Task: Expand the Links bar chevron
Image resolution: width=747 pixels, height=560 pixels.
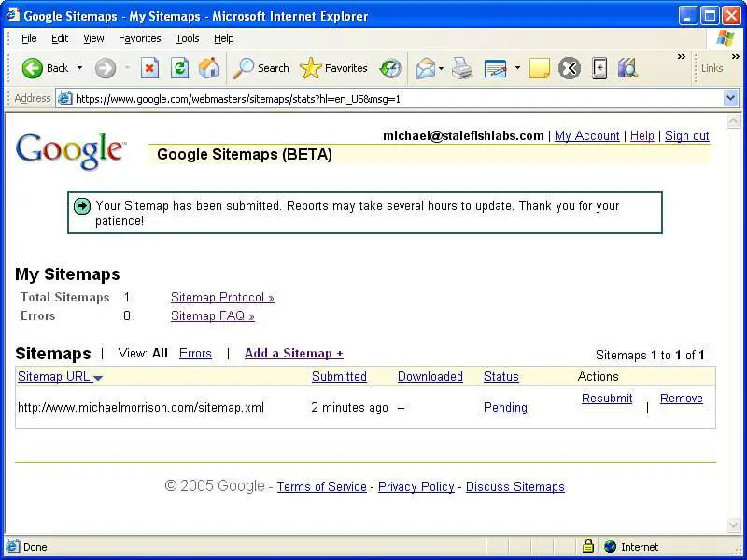Action: tap(736, 57)
